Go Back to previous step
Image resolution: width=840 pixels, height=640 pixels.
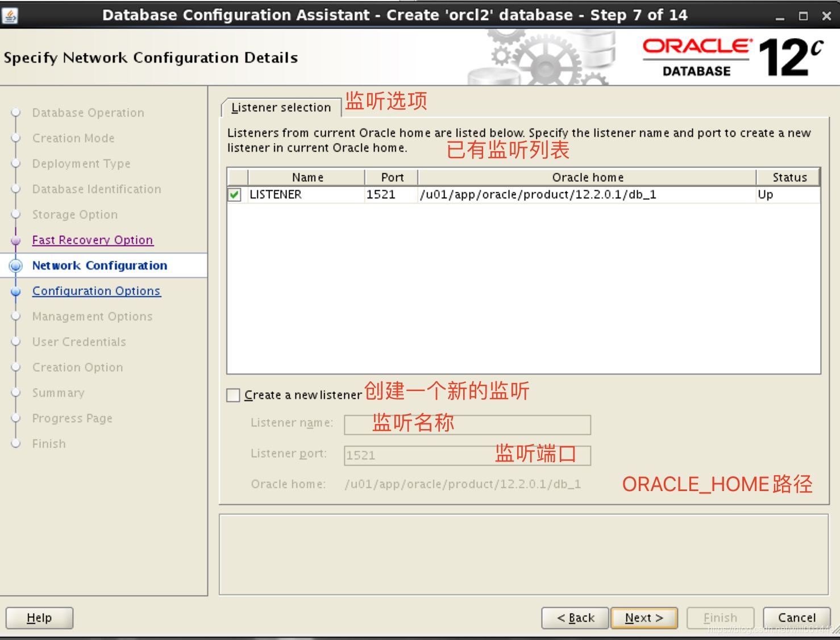click(x=575, y=618)
